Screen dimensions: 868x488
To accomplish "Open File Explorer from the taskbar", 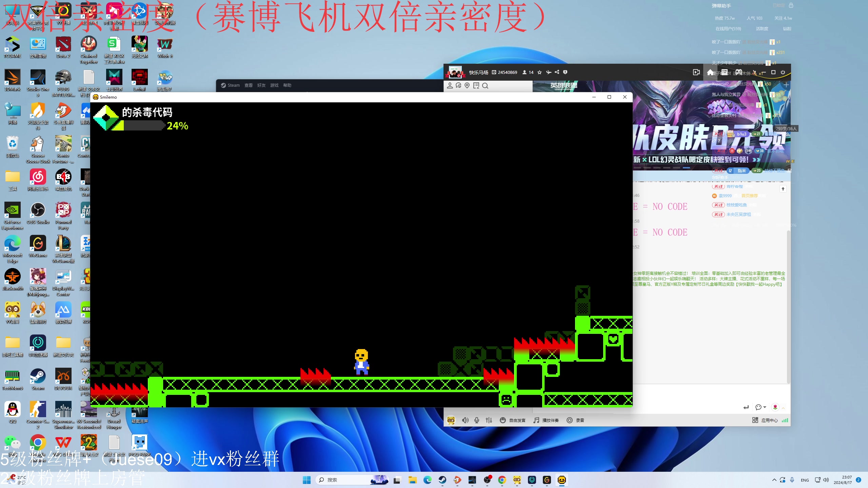I will (412, 480).
